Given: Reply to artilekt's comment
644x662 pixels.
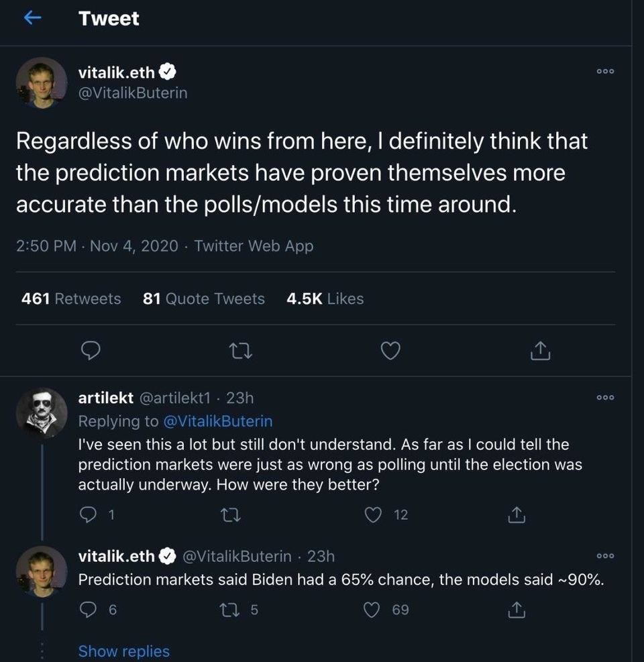Looking at the screenshot, I should tap(88, 514).
